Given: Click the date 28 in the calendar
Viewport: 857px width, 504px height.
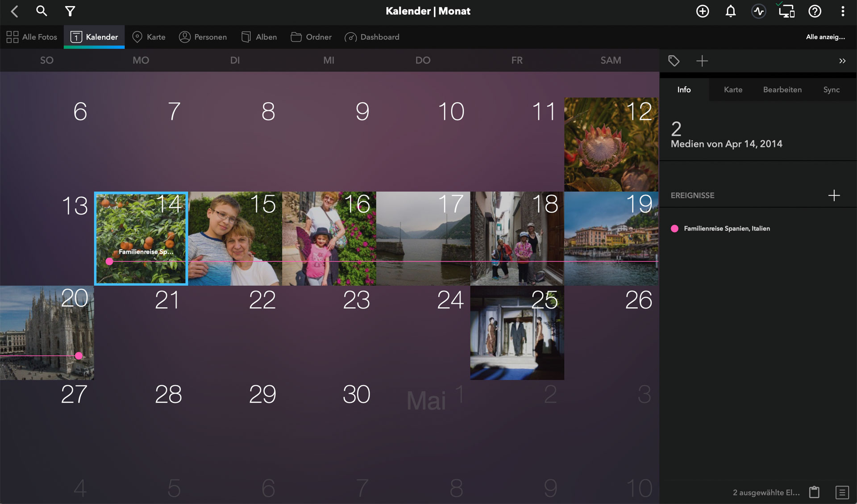Looking at the screenshot, I should coord(168,395).
